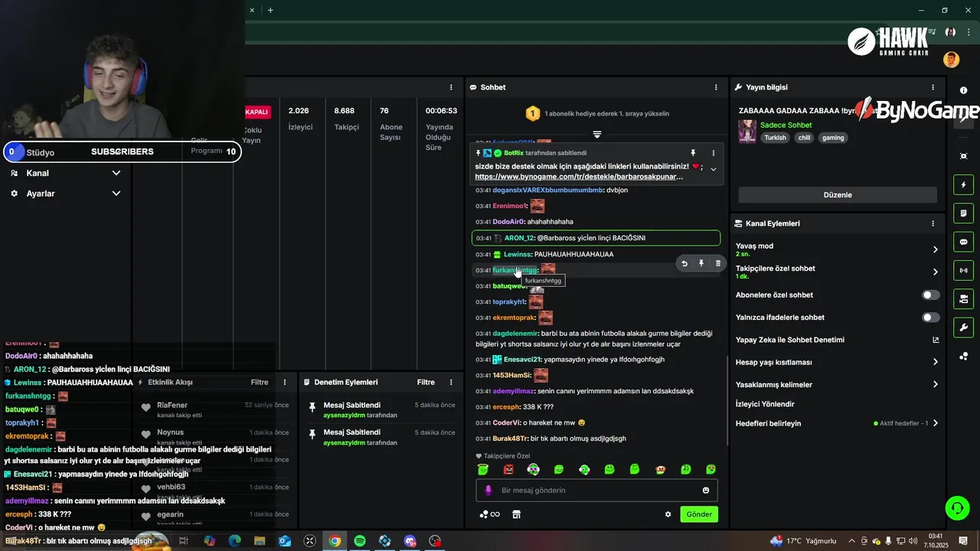
Task: Open Filtre in Etkinlik Akışı panel
Action: coord(260,382)
